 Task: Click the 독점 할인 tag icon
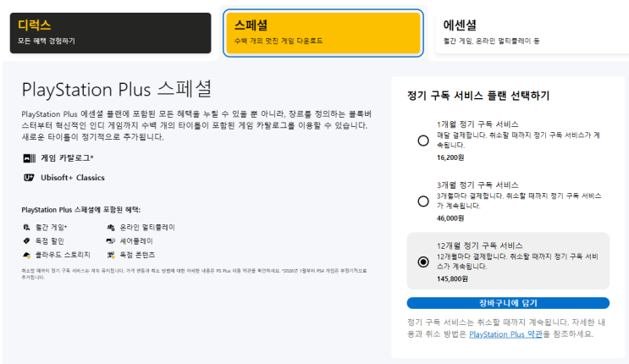26,240
